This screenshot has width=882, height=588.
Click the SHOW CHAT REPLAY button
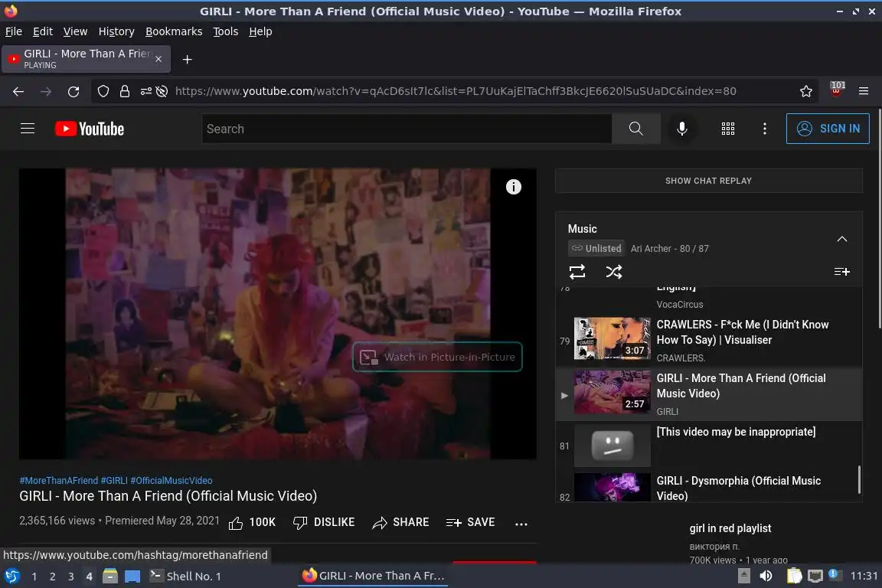pyautogui.click(x=708, y=181)
